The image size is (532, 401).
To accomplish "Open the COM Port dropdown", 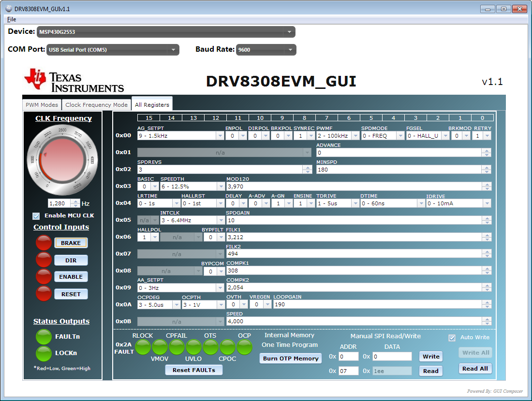I will (x=113, y=50).
